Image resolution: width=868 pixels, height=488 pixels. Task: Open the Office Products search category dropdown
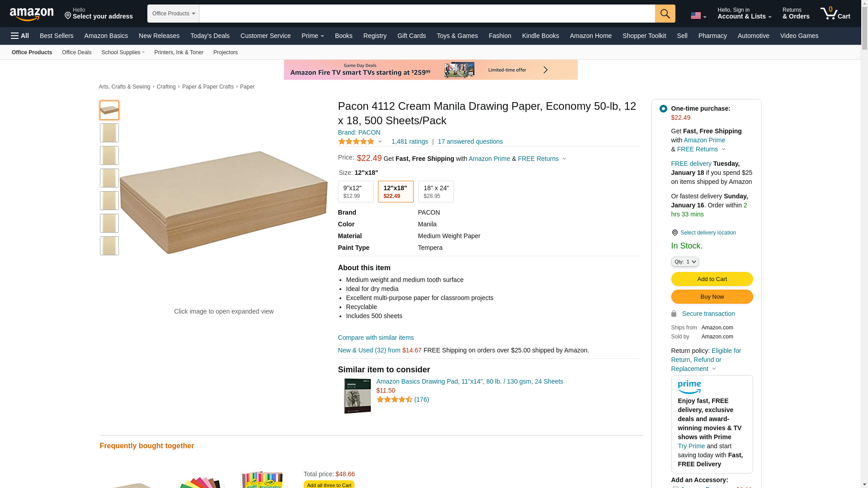point(173,14)
